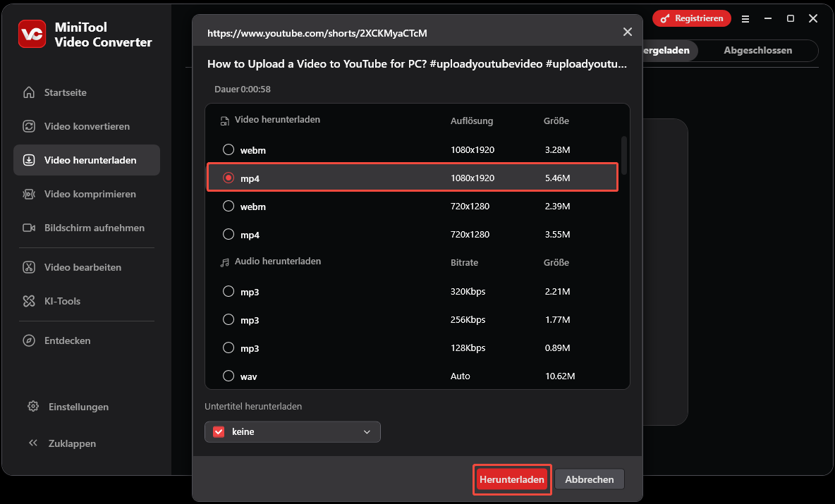This screenshot has width=835, height=504.
Task: Open KI-Tools in the sidebar
Action: tap(86, 301)
